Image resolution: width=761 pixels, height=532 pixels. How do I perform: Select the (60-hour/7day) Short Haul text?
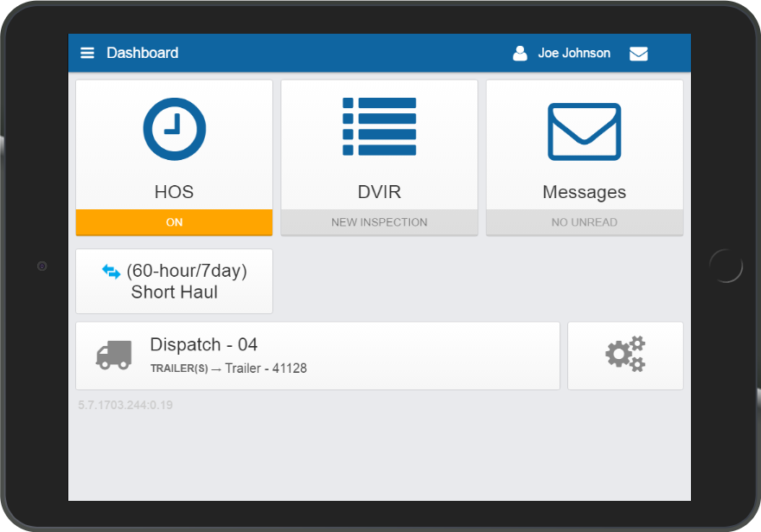tap(187, 281)
